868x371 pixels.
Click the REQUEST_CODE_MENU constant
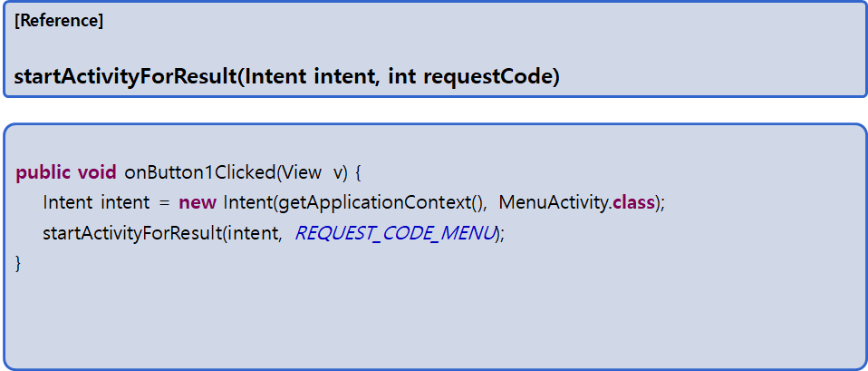tap(395, 233)
